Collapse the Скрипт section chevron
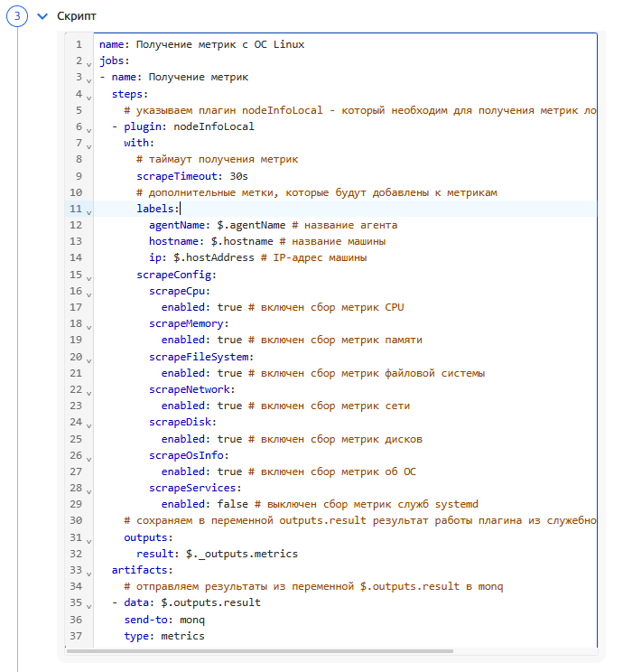Viewport: 623px width, 672px height. click(x=42, y=17)
